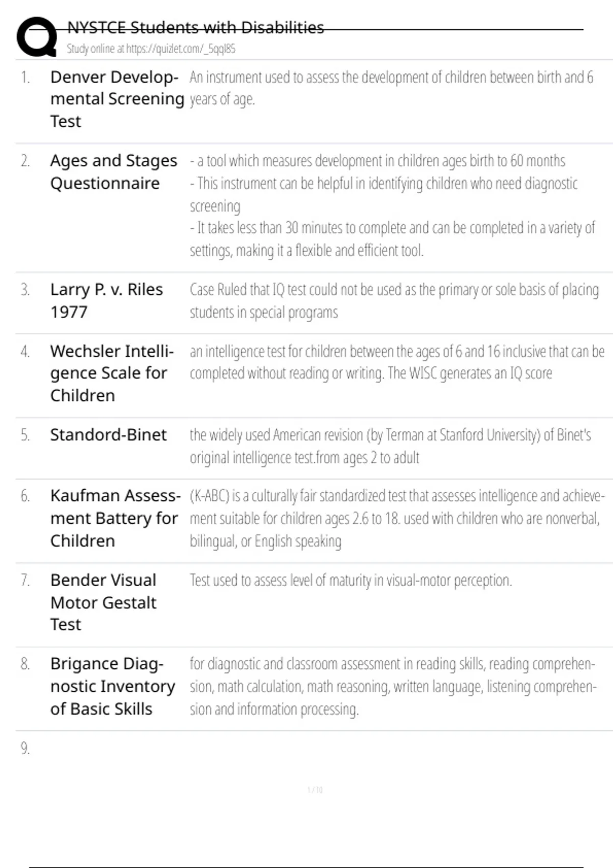Click the empty item number 9

[x=25, y=748]
